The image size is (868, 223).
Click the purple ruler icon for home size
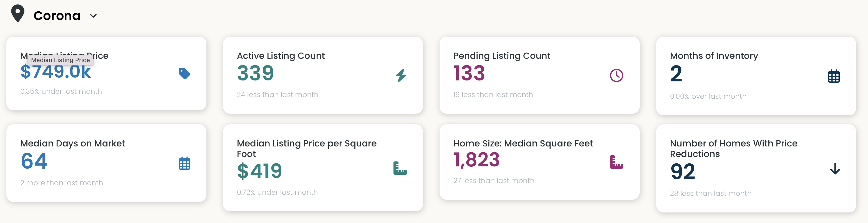pos(616,162)
